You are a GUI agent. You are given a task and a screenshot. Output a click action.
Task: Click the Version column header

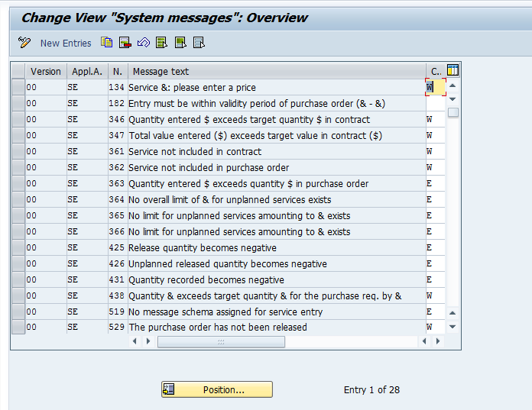pos(45,72)
